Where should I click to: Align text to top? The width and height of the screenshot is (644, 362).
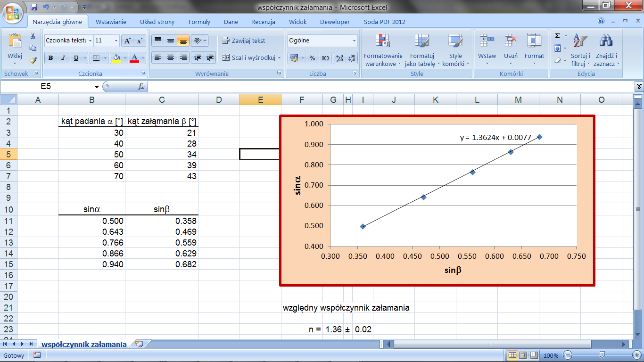click(x=158, y=40)
